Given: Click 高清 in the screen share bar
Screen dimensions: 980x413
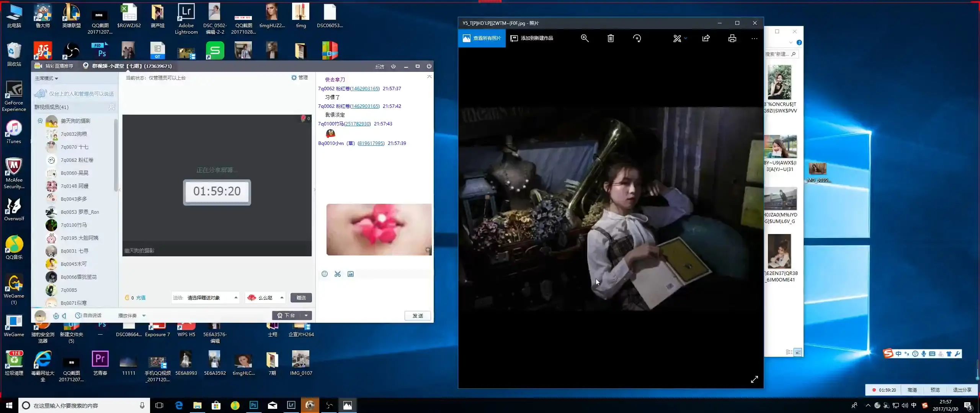Looking at the screenshot, I should [912, 390].
